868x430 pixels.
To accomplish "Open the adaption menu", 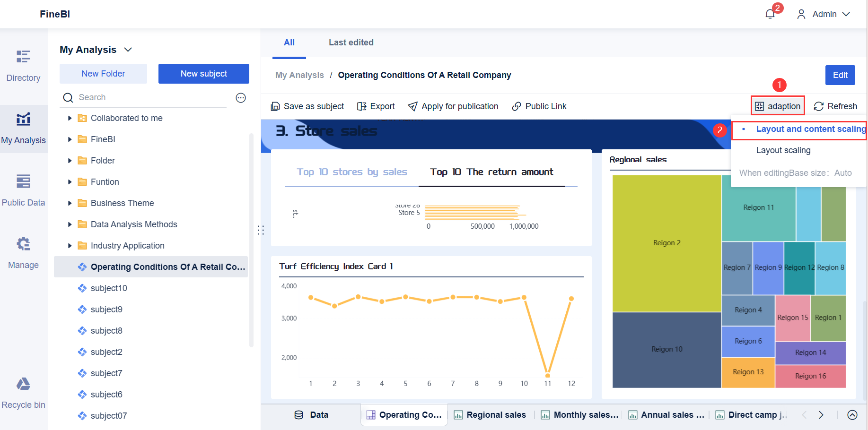I will point(777,106).
